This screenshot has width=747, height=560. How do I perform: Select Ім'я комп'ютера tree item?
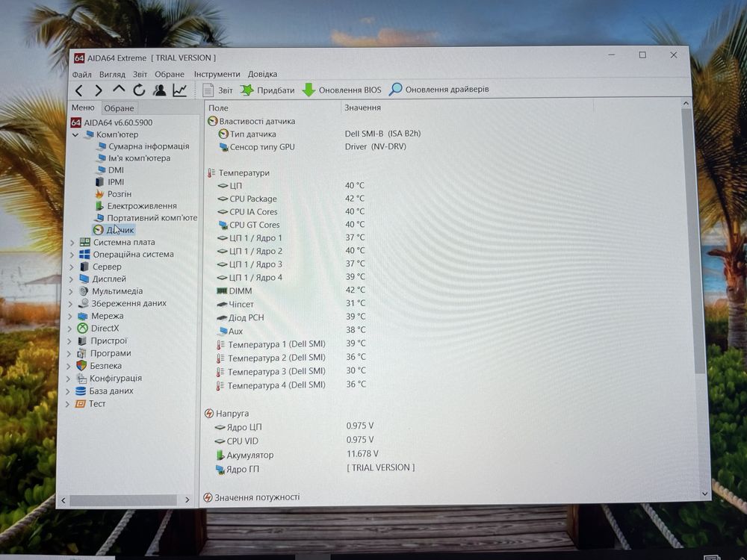pyautogui.click(x=134, y=158)
